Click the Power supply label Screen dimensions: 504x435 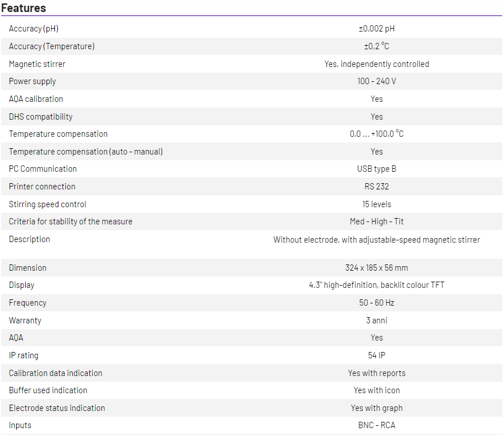[33, 81]
